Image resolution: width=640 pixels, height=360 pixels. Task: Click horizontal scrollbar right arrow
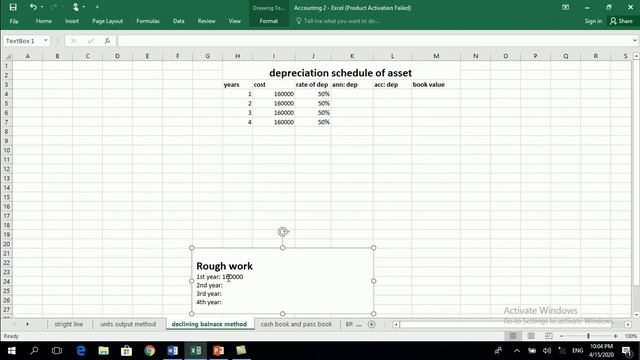pos(628,324)
